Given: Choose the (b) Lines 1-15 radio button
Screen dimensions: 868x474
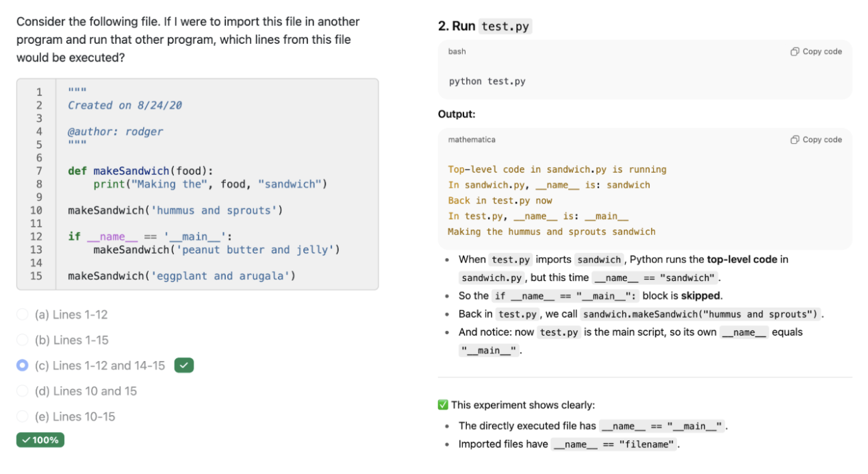Looking at the screenshot, I should pos(23,340).
